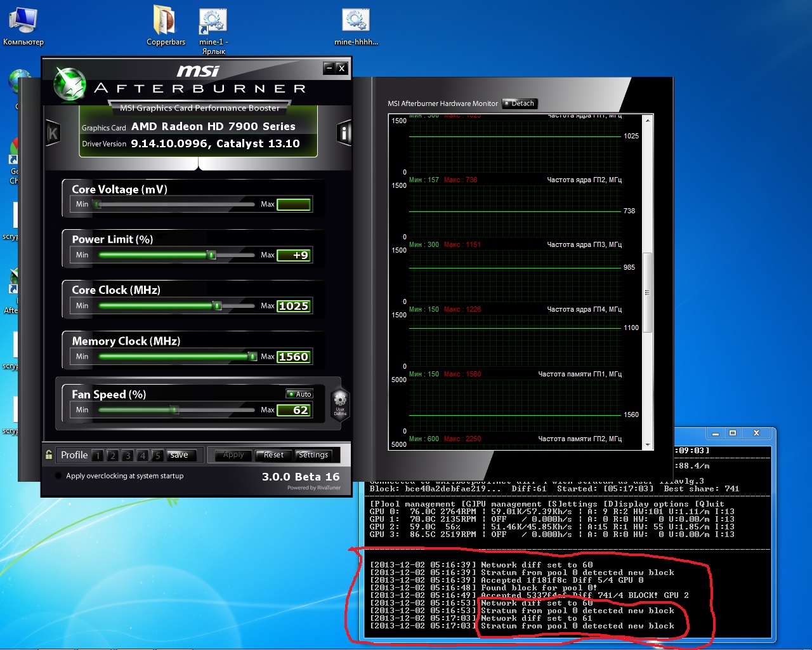
Task: Click hardware monitor scrollbar down arrow
Action: point(648,445)
